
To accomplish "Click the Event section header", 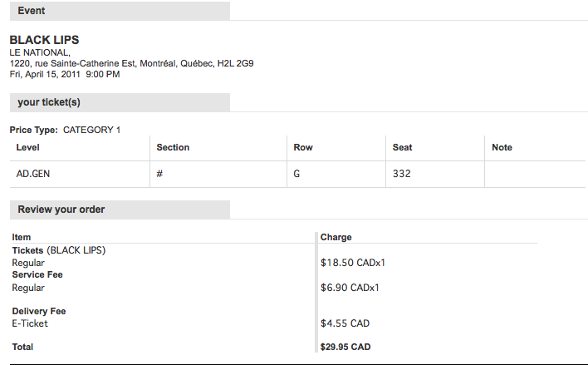I will click(32, 11).
